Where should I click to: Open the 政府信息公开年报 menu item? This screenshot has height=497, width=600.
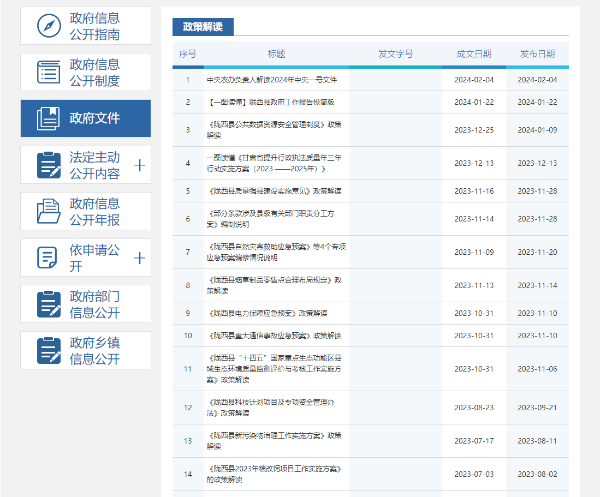pos(95,211)
